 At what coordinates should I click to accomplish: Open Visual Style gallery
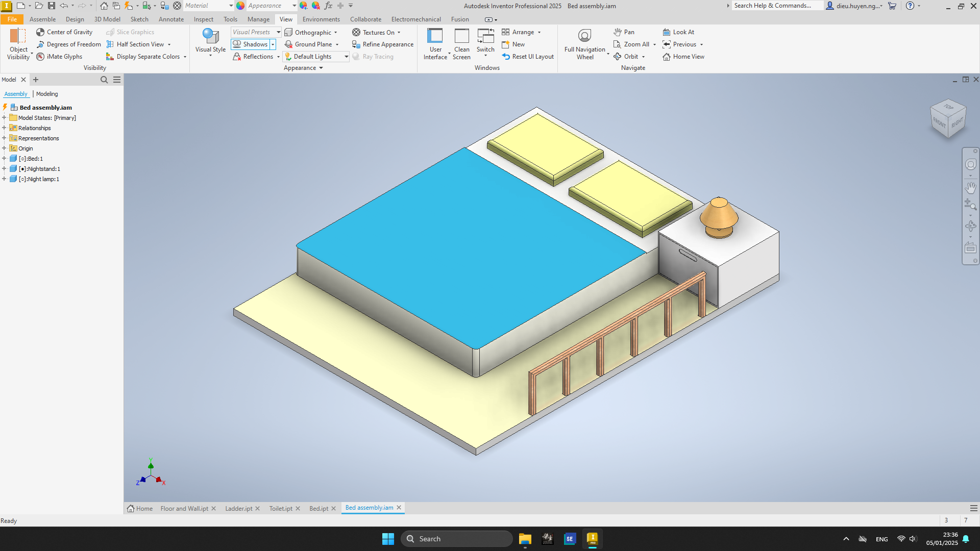(210, 43)
